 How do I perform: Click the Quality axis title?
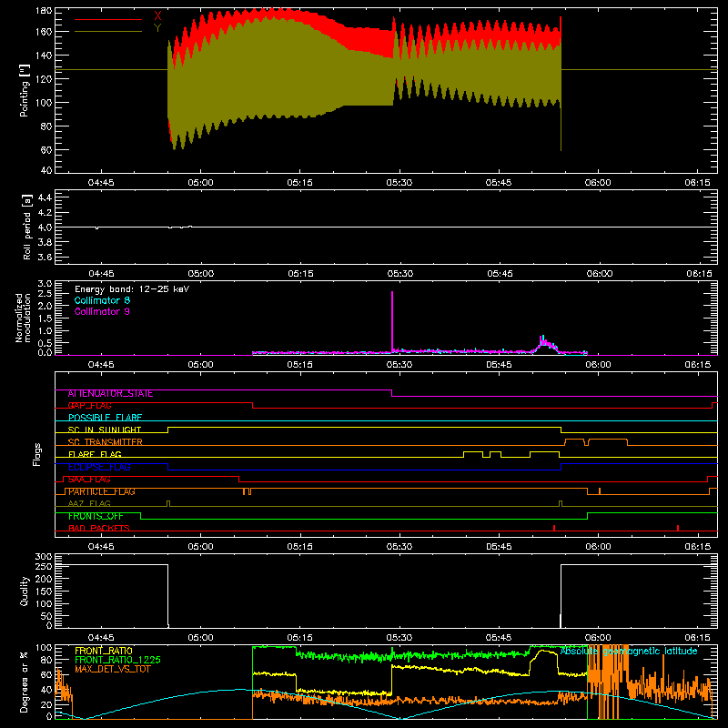pos(25,591)
